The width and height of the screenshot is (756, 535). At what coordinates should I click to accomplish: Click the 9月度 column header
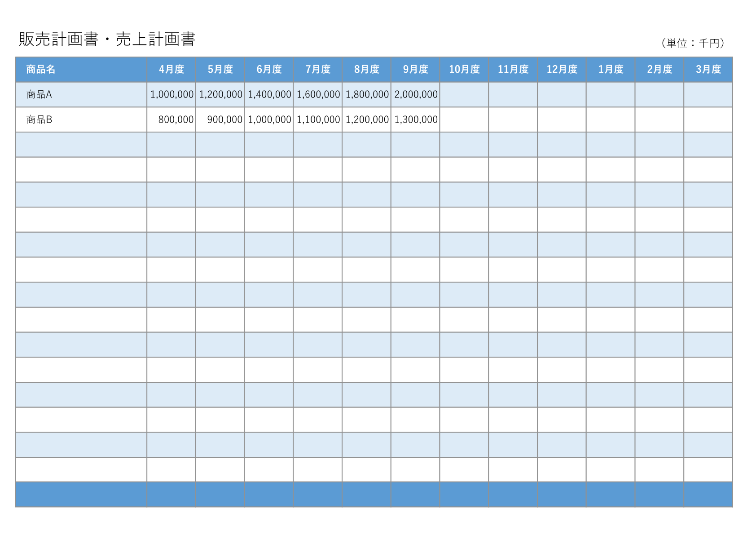416,69
